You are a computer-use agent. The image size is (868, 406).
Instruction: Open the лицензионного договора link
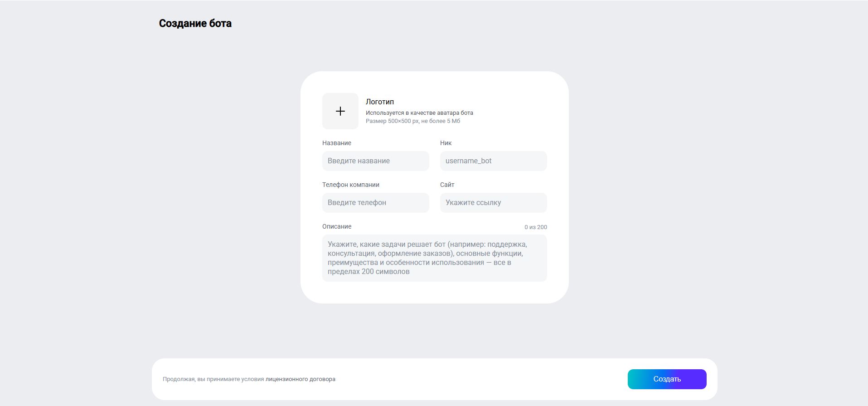pyautogui.click(x=301, y=379)
